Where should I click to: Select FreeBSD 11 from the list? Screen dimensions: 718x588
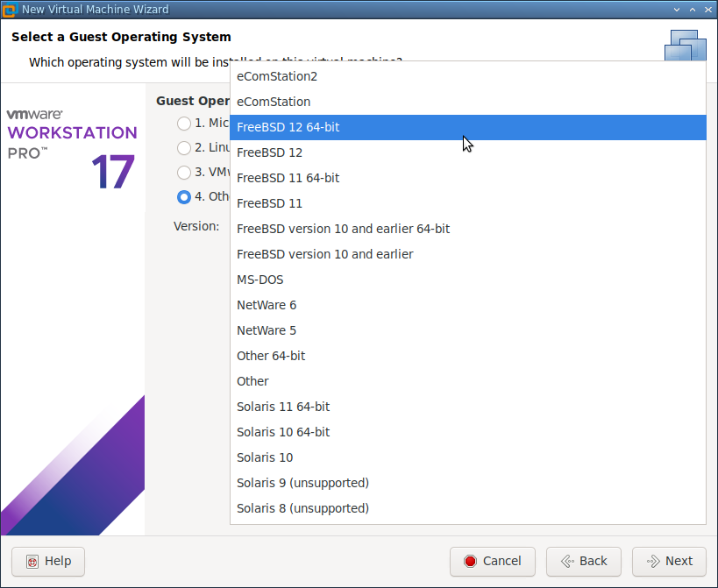(468, 203)
